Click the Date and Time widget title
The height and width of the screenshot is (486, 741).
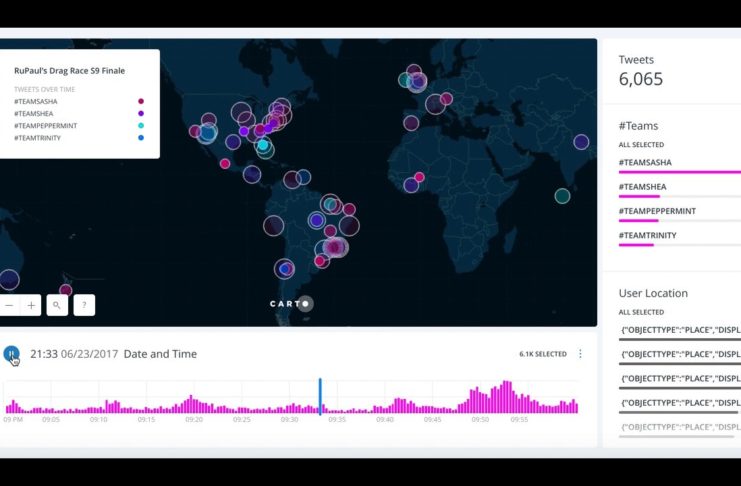tap(160, 354)
